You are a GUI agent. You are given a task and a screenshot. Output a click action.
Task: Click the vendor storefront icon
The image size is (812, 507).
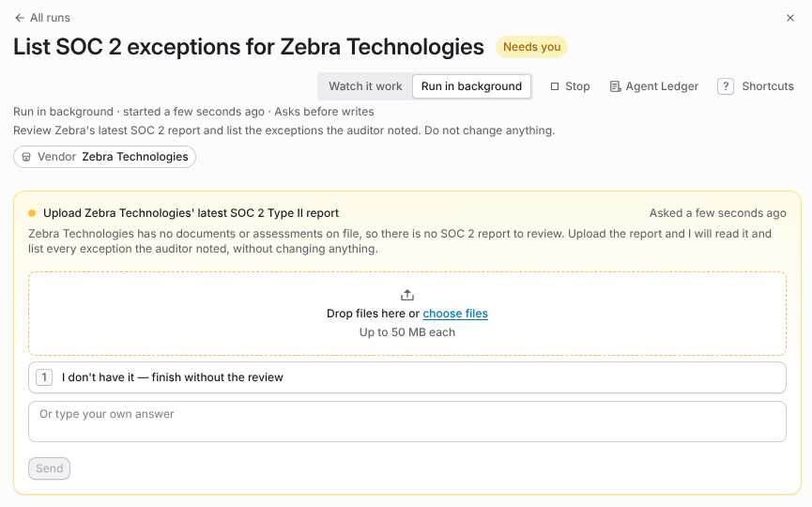click(26, 157)
